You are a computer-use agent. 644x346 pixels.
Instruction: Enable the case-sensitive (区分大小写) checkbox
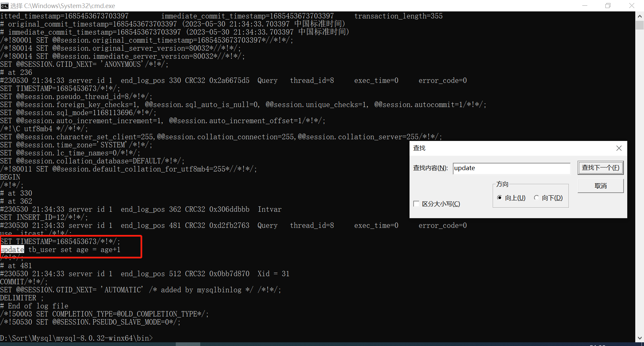coord(417,204)
